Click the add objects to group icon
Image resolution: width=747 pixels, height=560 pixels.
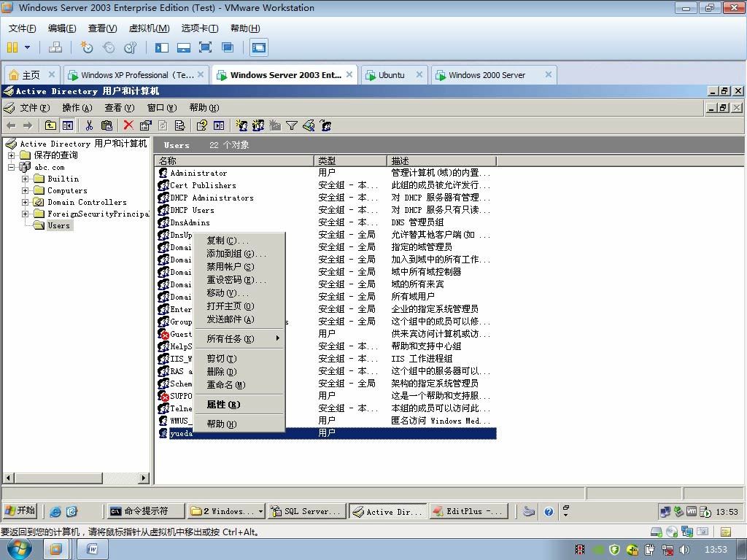tap(326, 125)
